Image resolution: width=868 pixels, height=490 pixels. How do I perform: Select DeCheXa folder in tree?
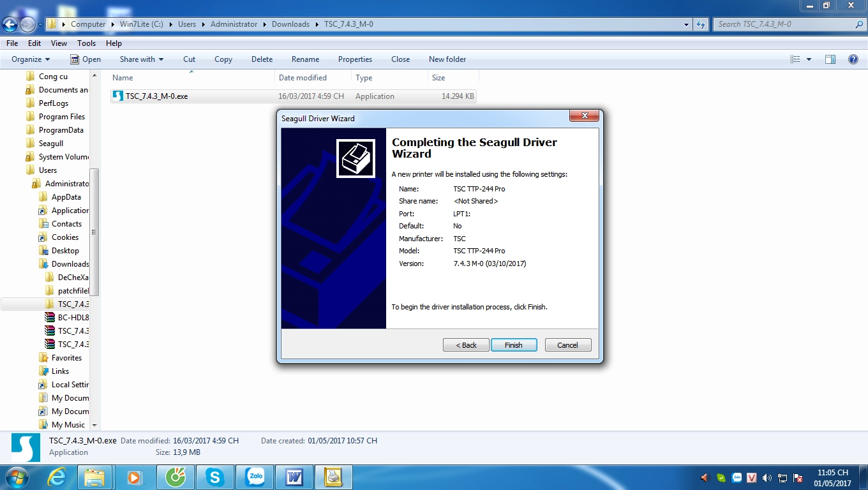click(x=73, y=278)
